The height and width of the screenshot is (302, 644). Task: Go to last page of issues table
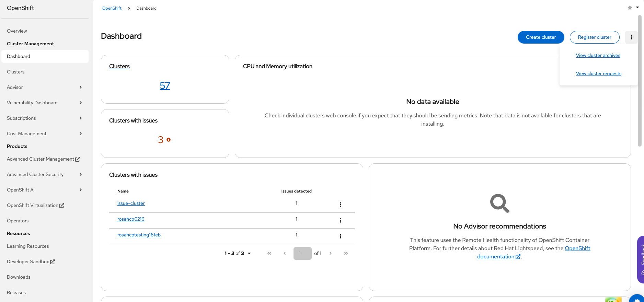346,253
